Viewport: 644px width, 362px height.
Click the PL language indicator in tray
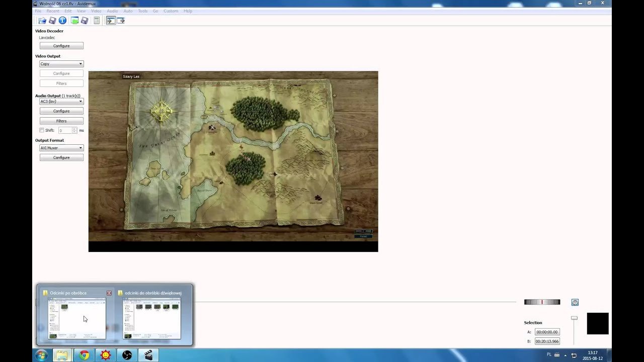point(549,355)
